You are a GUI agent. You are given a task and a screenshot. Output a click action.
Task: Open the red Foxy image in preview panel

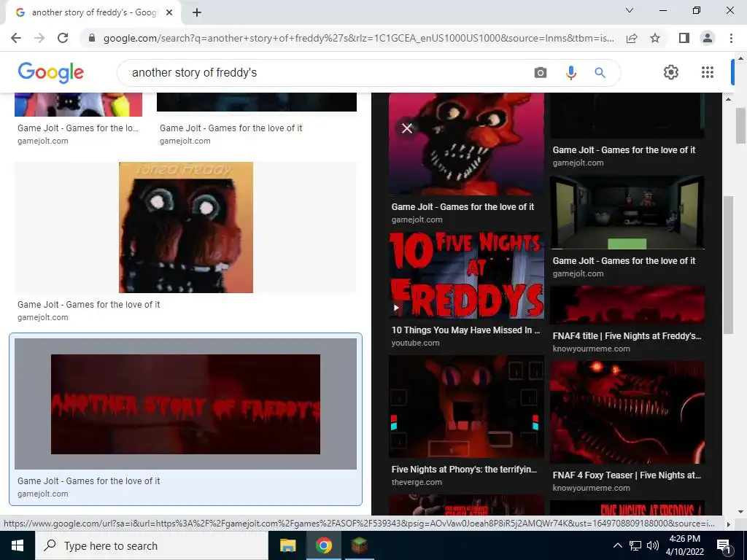(466, 144)
